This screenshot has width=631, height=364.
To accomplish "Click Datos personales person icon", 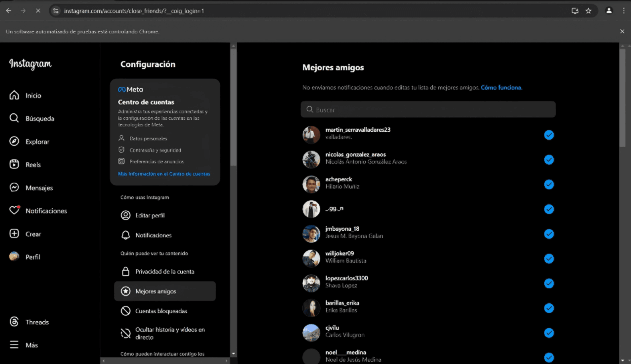I will tap(121, 138).
